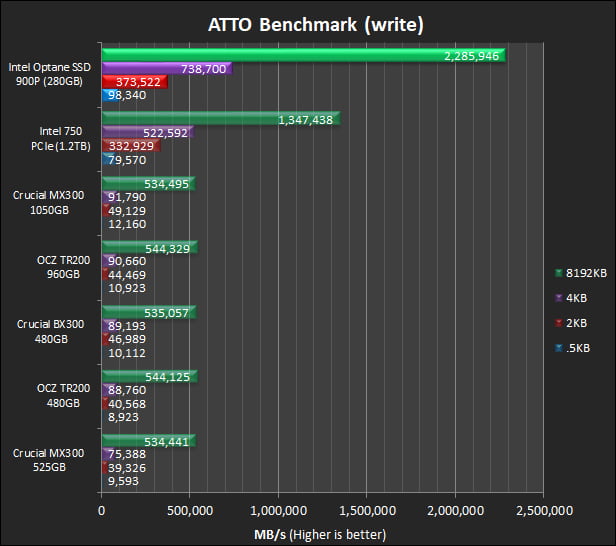Click the 8192KB legend text
This screenshot has width=616, height=546.
(x=586, y=273)
